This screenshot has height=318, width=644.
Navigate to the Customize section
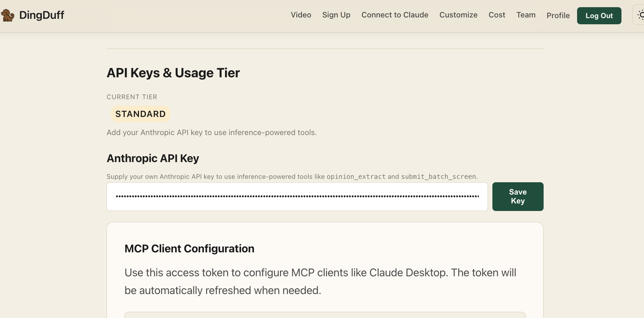458,15
